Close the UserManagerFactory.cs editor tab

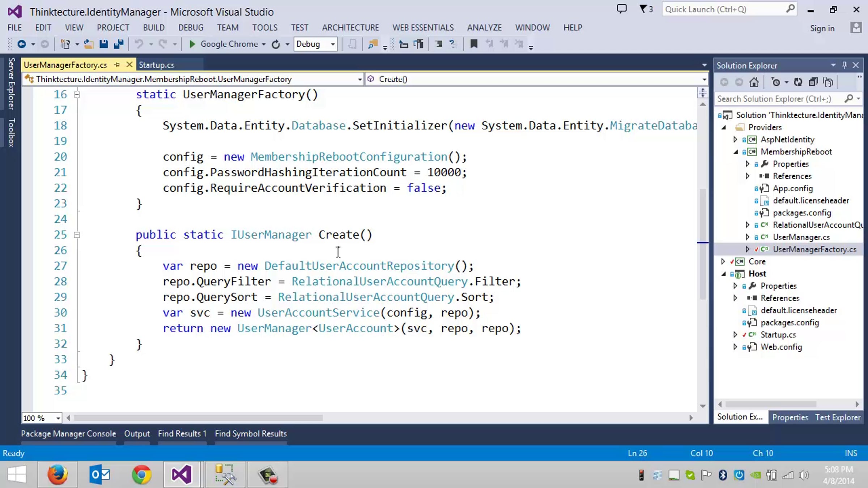point(129,65)
